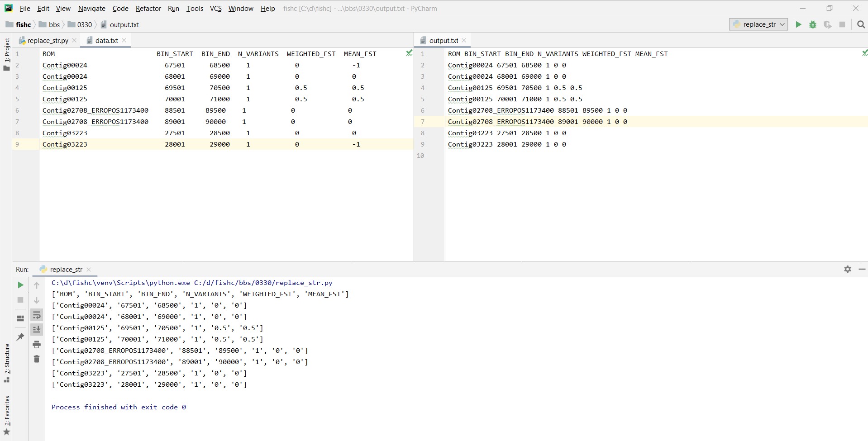Start debugging with the bug icon
868x441 pixels.
coord(813,24)
